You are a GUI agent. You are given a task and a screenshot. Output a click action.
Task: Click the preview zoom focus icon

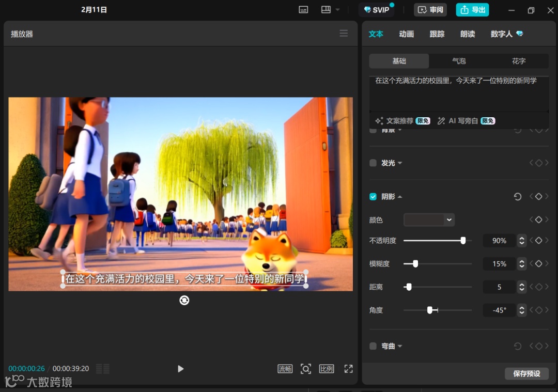tap(306, 369)
